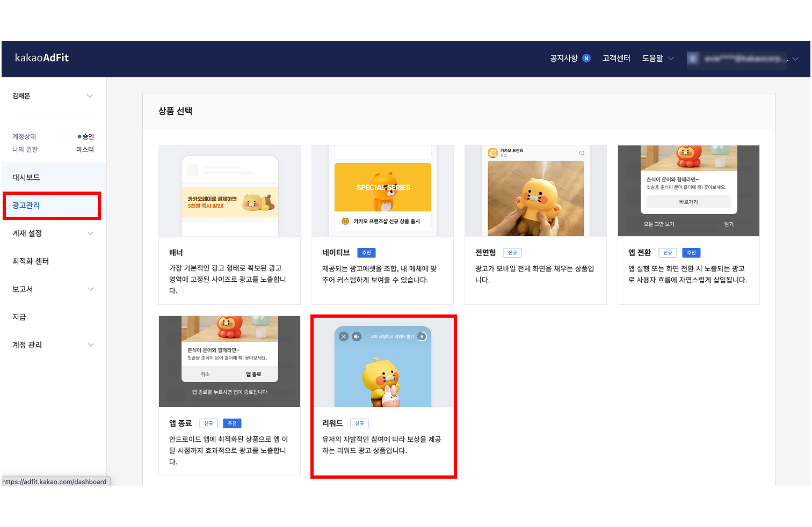Image resolution: width=812 pixels, height=527 pixels.
Task: Click 닫기 in 앱 전환 preview
Action: (729, 224)
